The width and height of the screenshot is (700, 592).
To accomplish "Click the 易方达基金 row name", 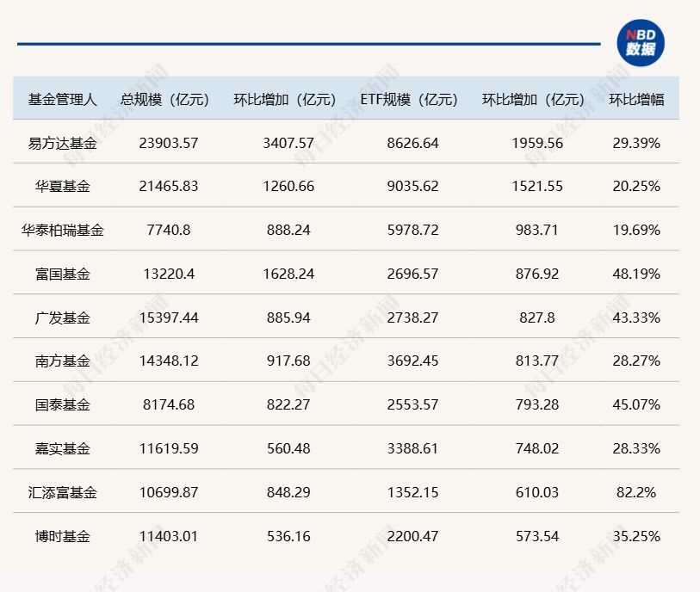I will (x=62, y=143).
